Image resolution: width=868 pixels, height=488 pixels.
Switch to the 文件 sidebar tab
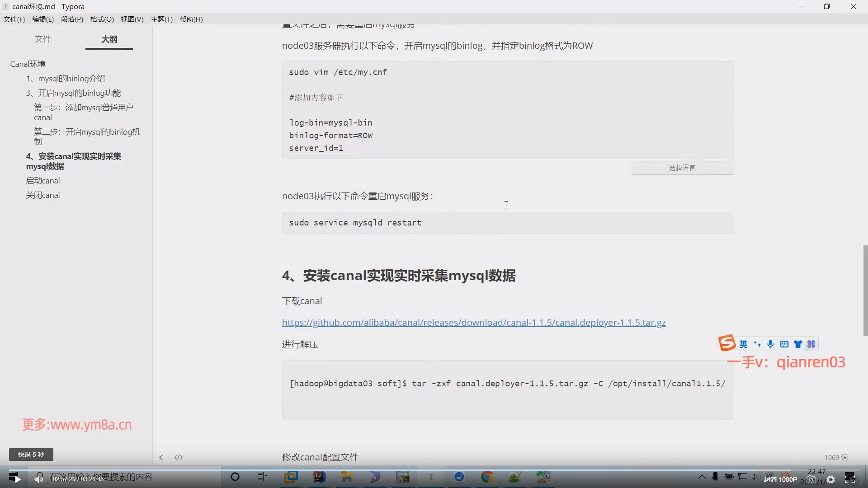pyautogui.click(x=43, y=39)
